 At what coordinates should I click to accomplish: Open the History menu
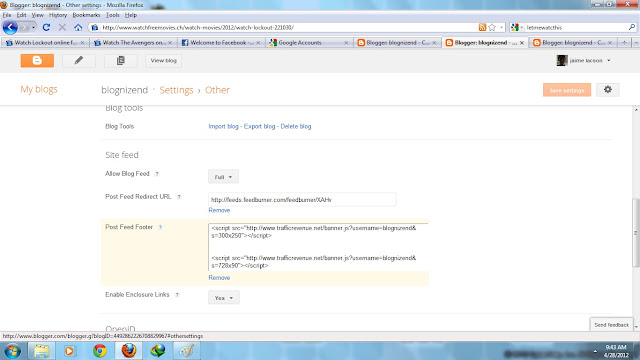(x=58, y=15)
